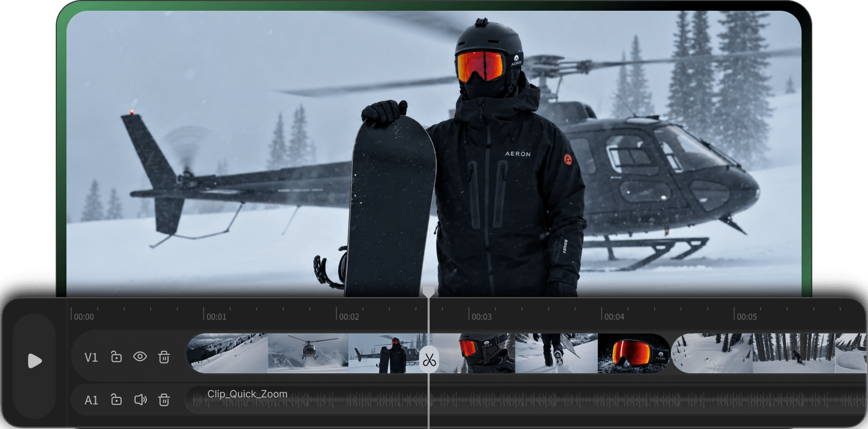
Task: Select the snowy mountain slope thumbnail
Action: click(x=227, y=353)
